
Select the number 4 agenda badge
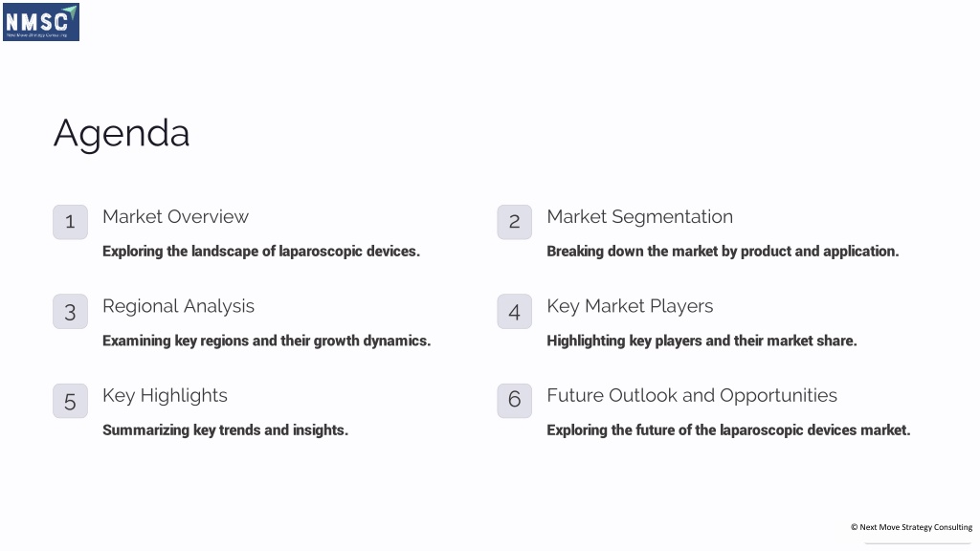(514, 311)
